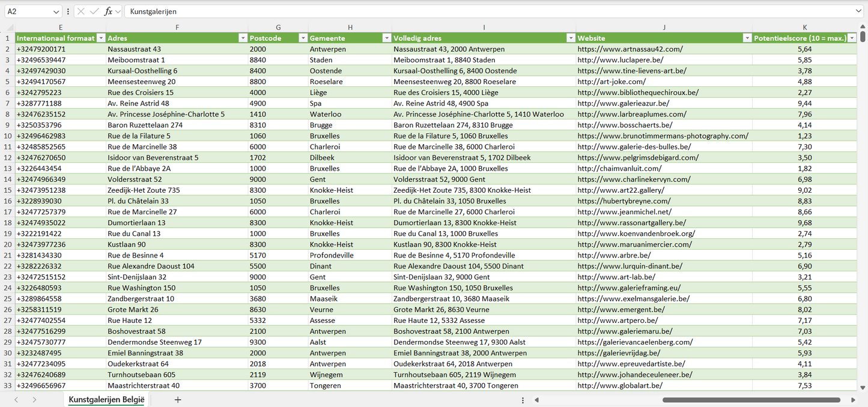Open the Gemeente column filter dropdown

pyautogui.click(x=387, y=38)
